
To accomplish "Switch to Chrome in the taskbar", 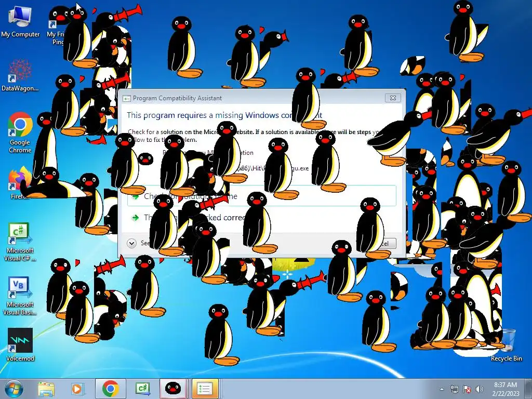I will (110, 389).
